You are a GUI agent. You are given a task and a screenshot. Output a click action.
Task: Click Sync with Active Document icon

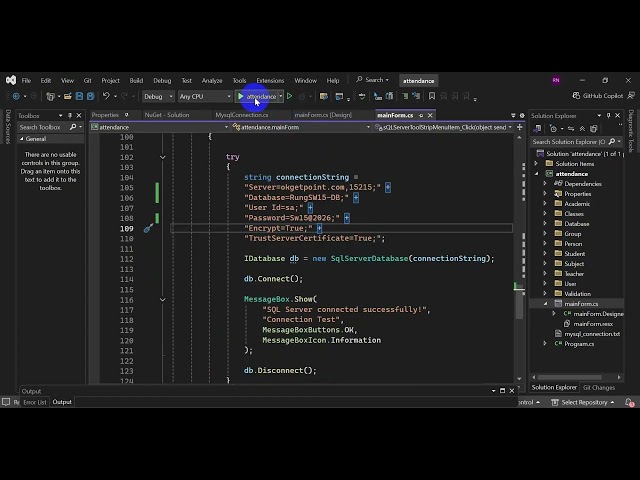pyautogui.click(x=571, y=129)
